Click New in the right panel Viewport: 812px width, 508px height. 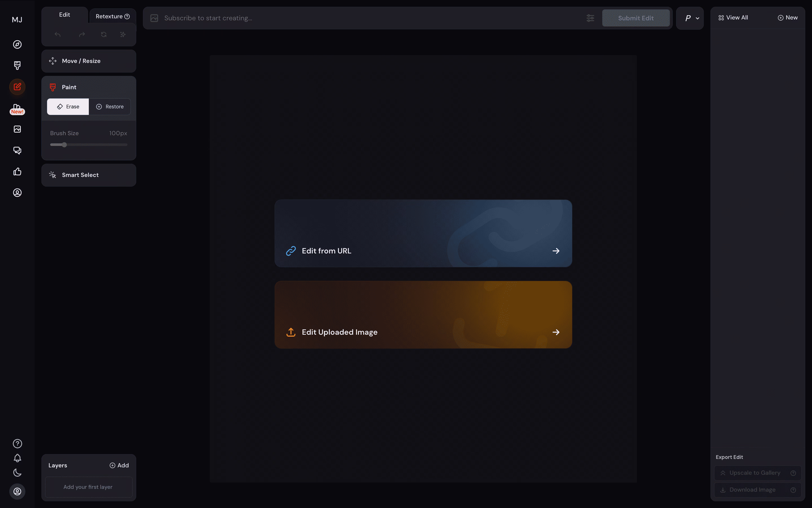click(x=787, y=17)
